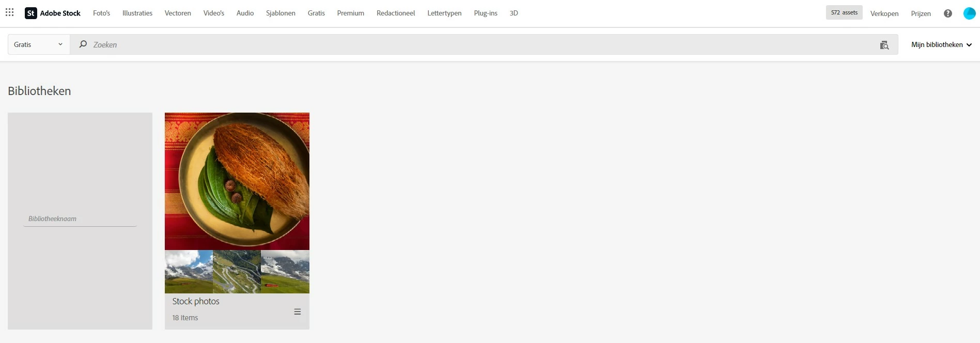Click the 572 assets button
Screen dimensions: 980x343
844,12
